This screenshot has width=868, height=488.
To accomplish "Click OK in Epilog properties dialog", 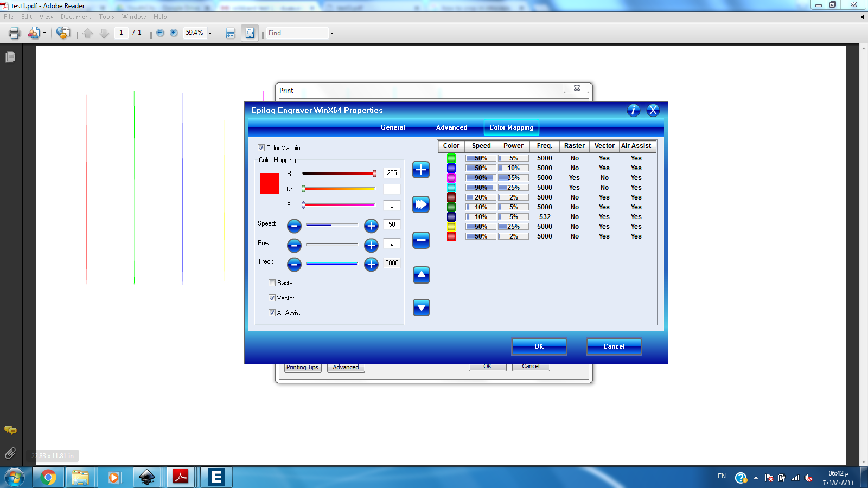I will 539,346.
